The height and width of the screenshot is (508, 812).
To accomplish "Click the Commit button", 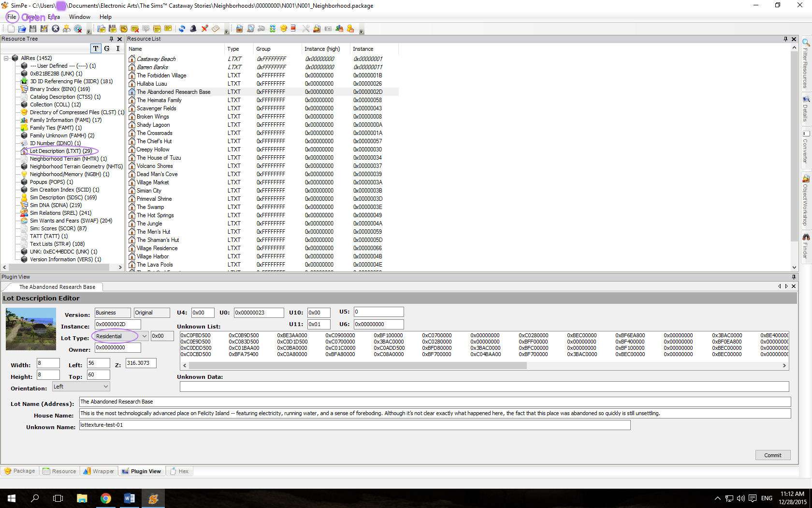I will coord(773,455).
